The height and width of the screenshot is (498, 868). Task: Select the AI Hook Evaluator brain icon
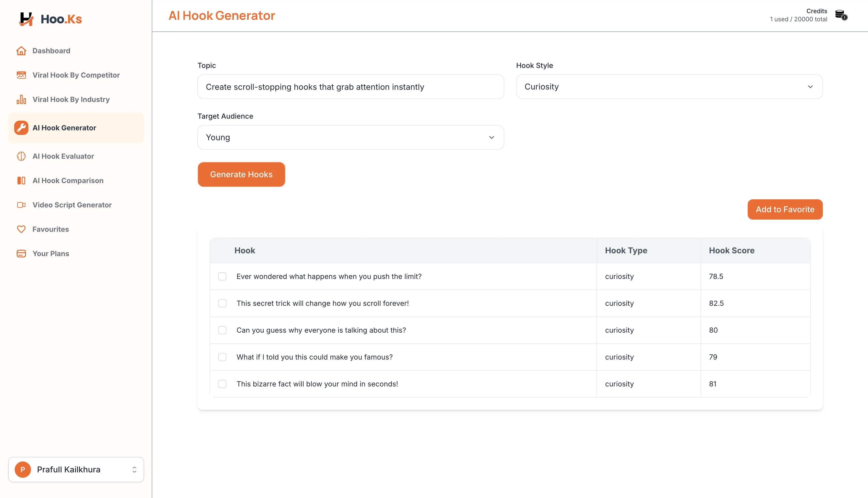pyautogui.click(x=21, y=156)
